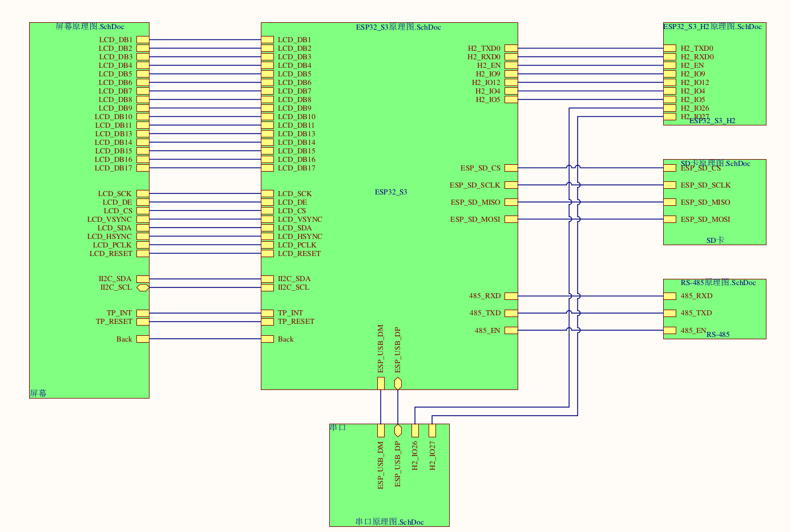Click the LCD_HSYNC port on the 屏幕 sheet

click(x=143, y=237)
